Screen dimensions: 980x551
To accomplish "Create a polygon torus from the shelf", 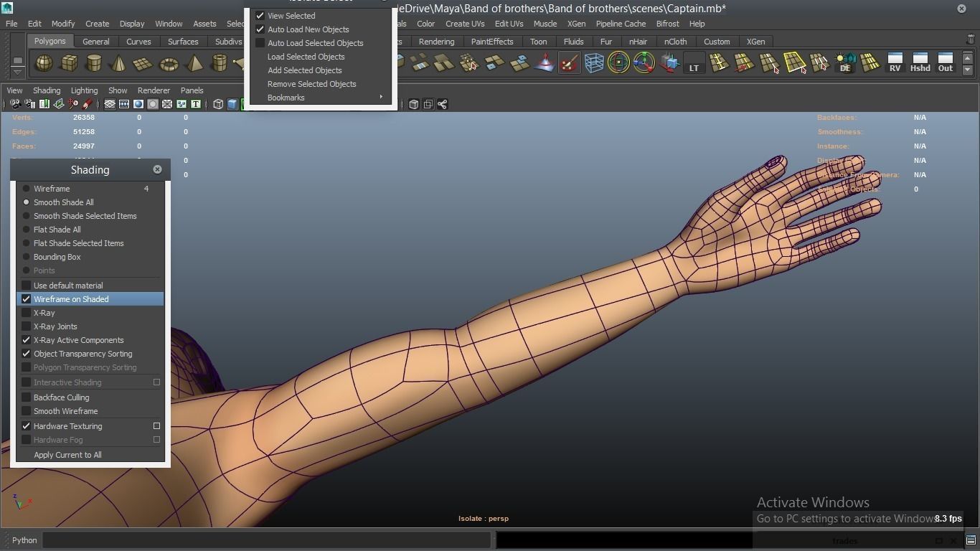I will [x=169, y=63].
